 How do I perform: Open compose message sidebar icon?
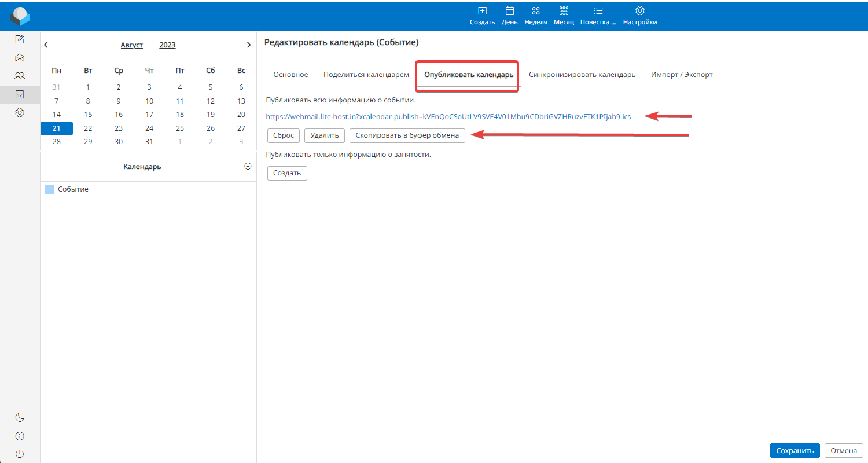pos(20,39)
